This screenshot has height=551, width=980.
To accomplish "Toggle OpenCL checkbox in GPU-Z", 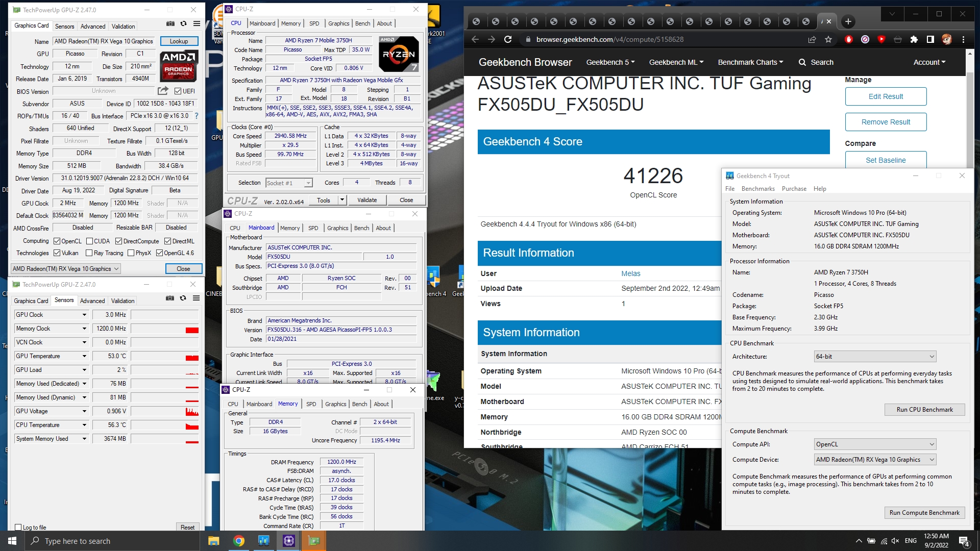I will tap(57, 241).
